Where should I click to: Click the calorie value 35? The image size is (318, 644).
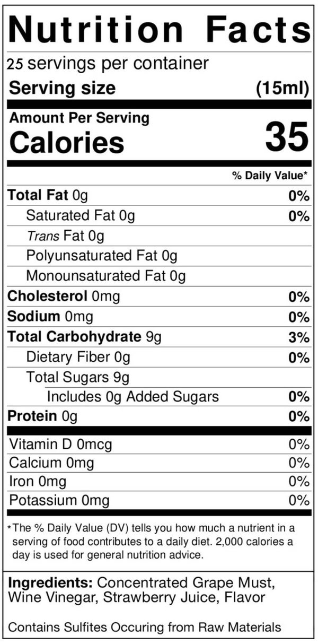pos(287,136)
